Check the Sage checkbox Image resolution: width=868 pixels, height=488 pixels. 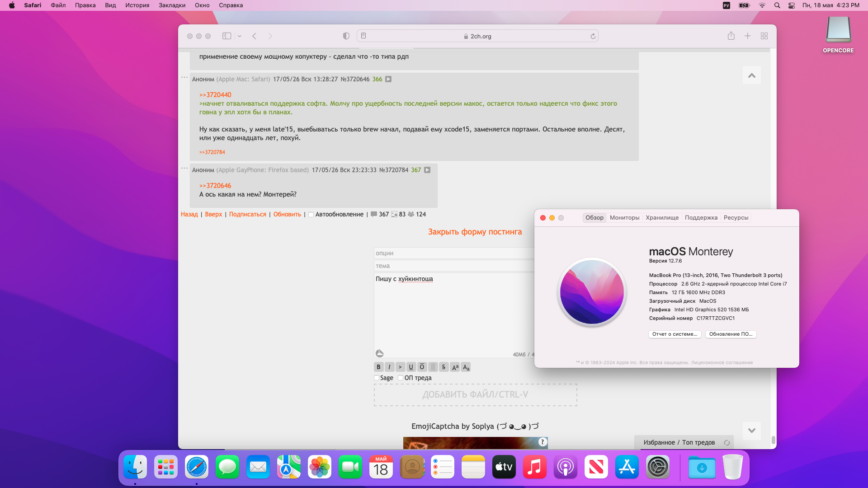pyautogui.click(x=377, y=378)
